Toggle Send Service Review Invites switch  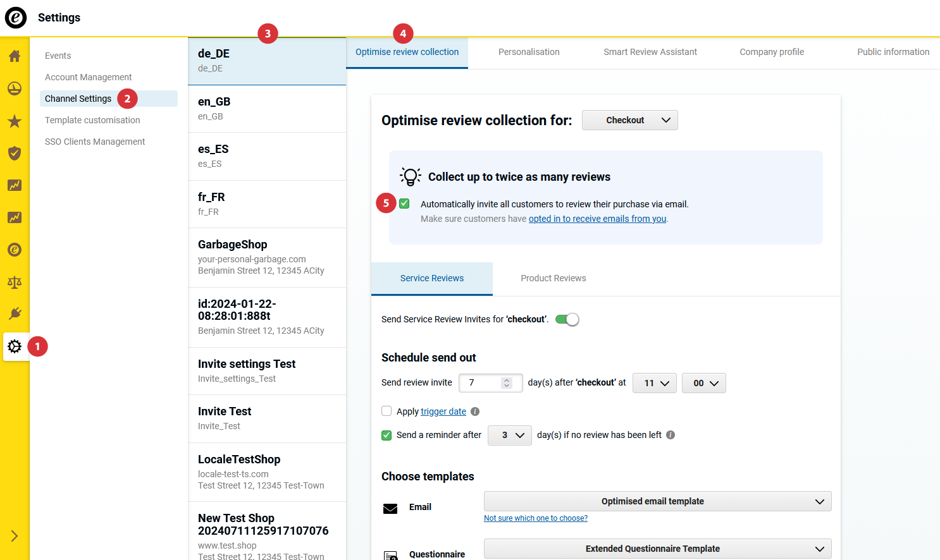coord(567,319)
